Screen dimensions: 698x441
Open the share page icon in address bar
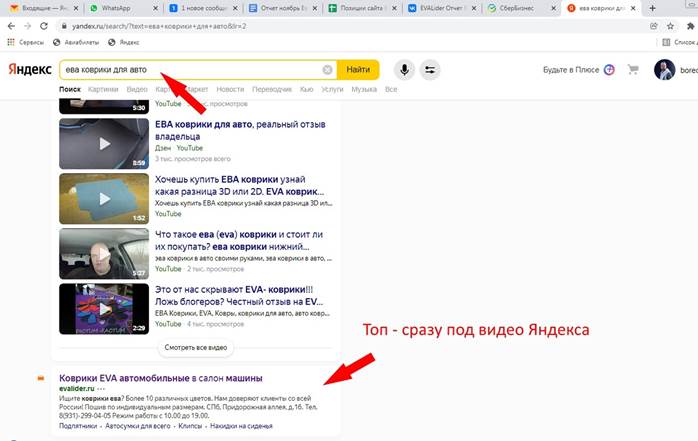[653, 26]
